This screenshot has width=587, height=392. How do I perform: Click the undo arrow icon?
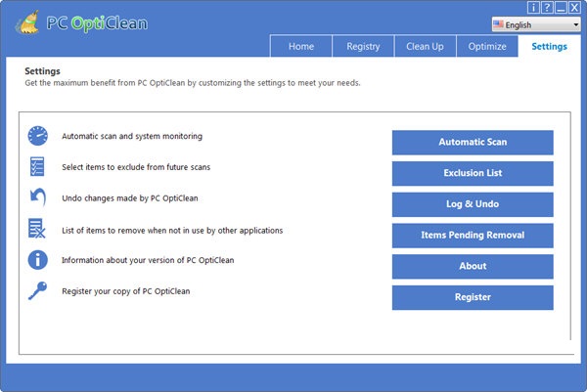pos(38,197)
